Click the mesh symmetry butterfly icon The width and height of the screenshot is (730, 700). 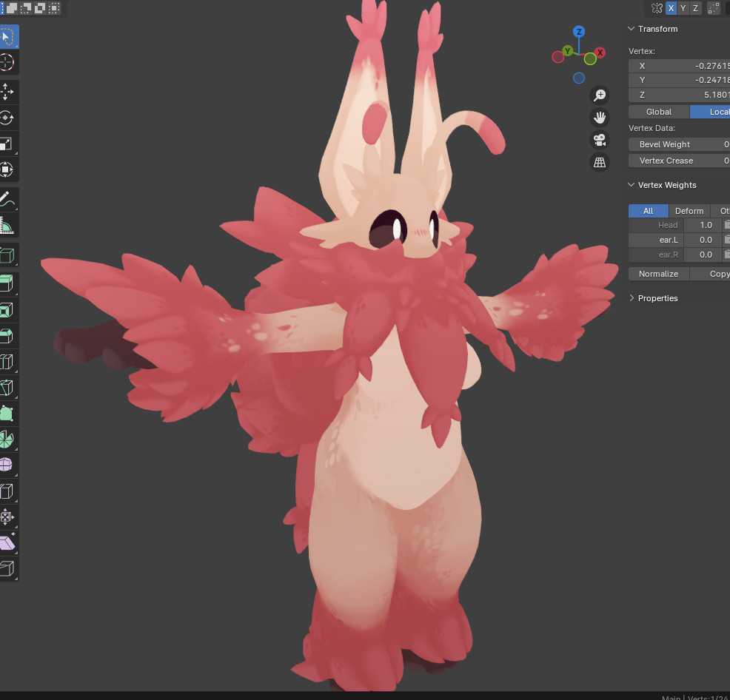657,8
